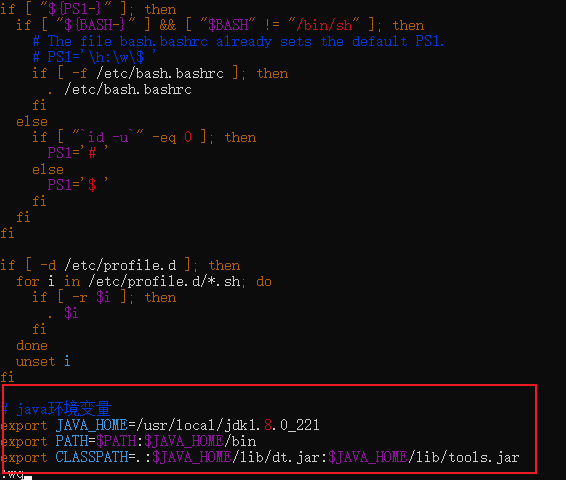This screenshot has height=480, width=566.
Task: Click the commented PS1='\h:\w\$ ' line
Action: coord(95,57)
